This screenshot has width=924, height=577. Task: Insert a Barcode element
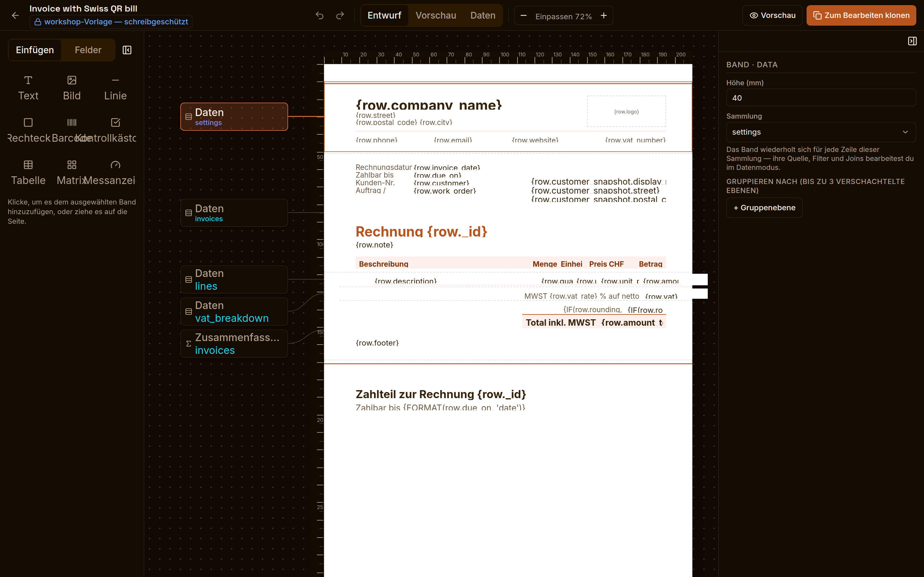coord(72,130)
